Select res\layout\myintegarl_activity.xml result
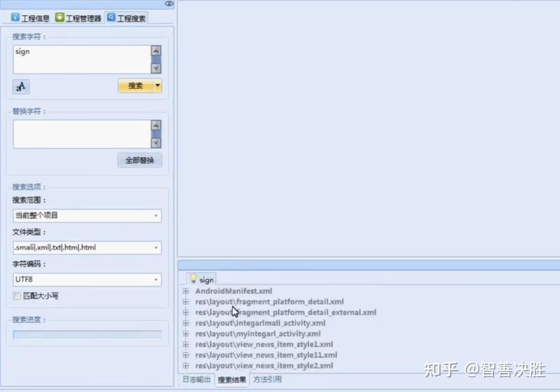Image resolution: width=560 pixels, height=392 pixels. coord(258,334)
